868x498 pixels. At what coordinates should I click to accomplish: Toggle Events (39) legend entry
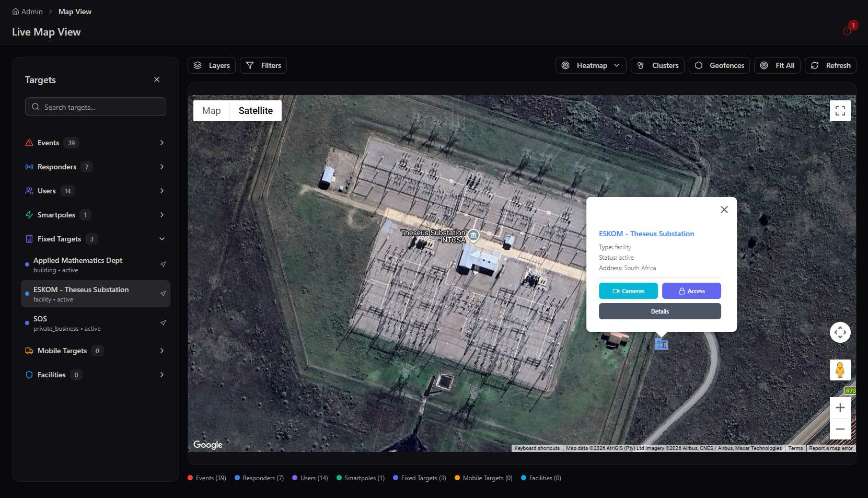pos(207,478)
